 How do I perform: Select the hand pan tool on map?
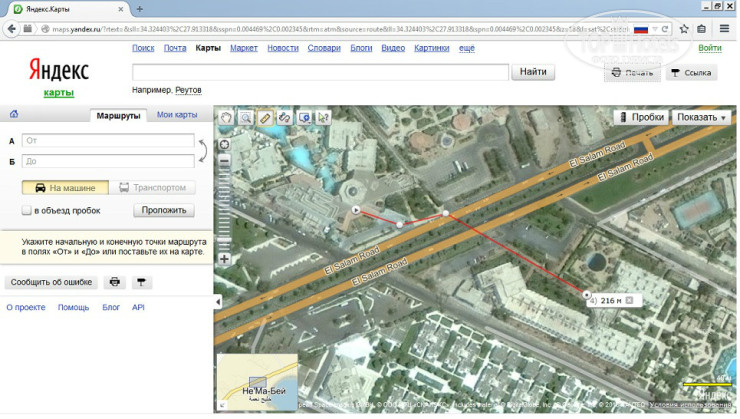pyautogui.click(x=227, y=118)
